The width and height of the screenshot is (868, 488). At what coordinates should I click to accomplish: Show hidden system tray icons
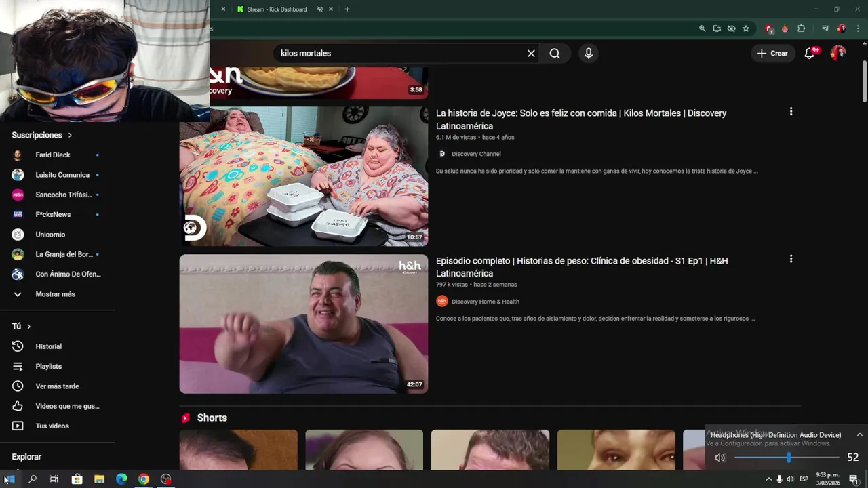tap(768, 479)
